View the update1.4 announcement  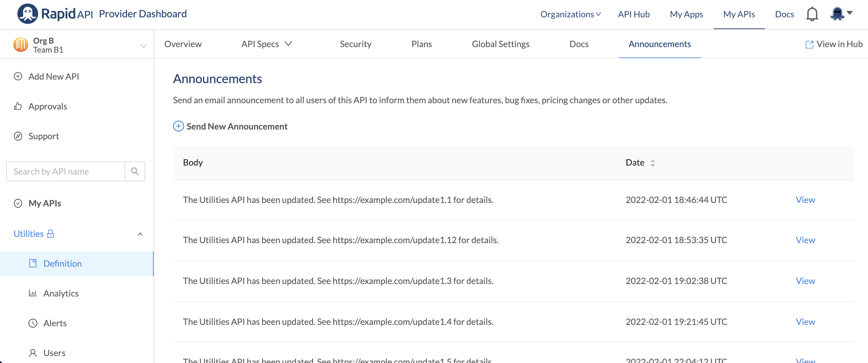pyautogui.click(x=805, y=322)
